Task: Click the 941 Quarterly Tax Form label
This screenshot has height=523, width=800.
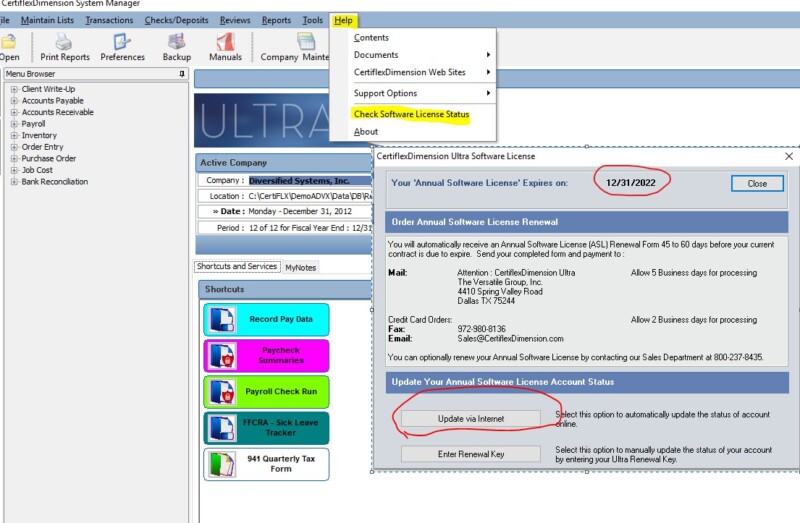Action: click(x=281, y=464)
